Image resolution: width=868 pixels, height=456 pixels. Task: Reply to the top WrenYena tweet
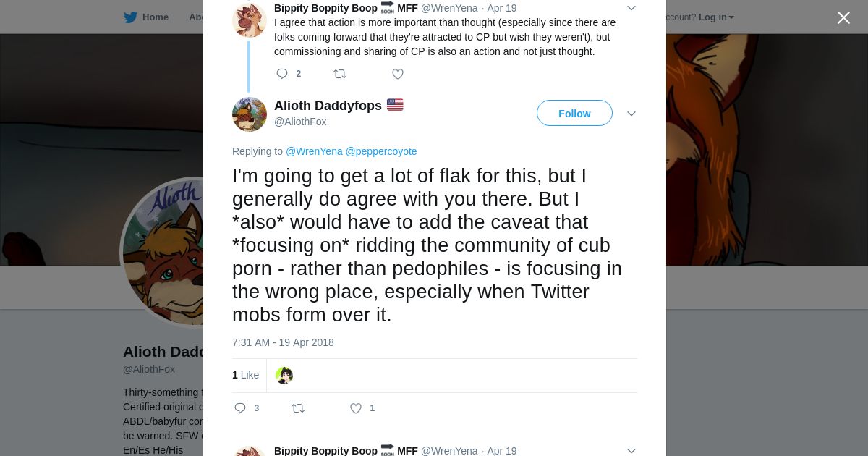[282, 74]
